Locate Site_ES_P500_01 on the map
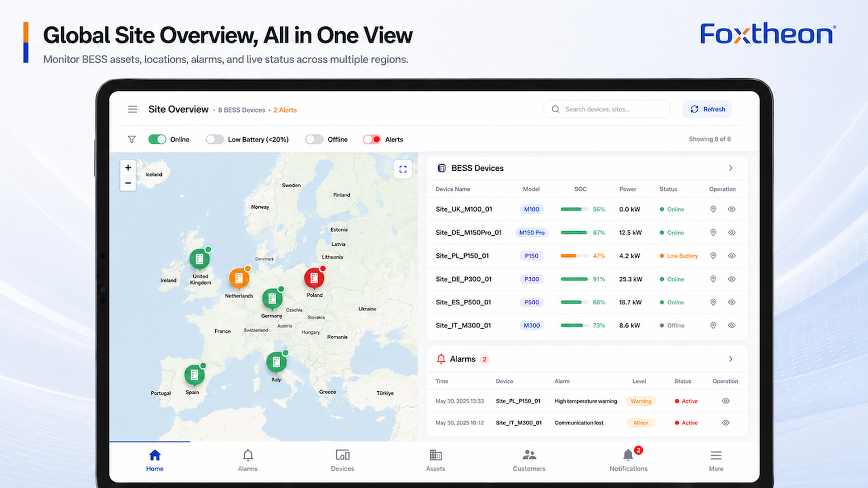 point(713,302)
